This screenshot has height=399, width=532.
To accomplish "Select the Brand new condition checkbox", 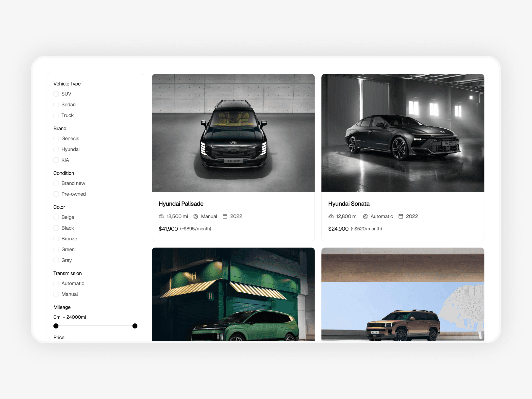I will pos(56,183).
